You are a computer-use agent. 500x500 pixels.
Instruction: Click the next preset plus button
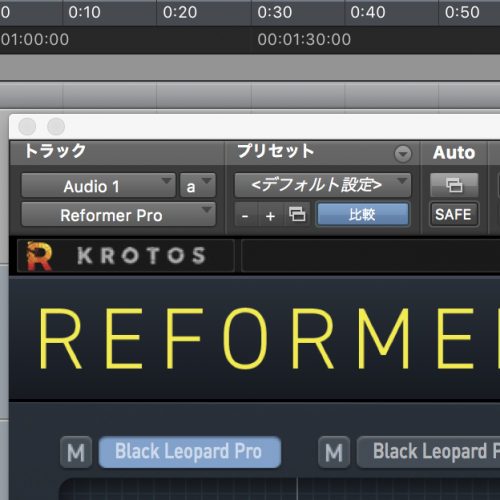pos(271,215)
